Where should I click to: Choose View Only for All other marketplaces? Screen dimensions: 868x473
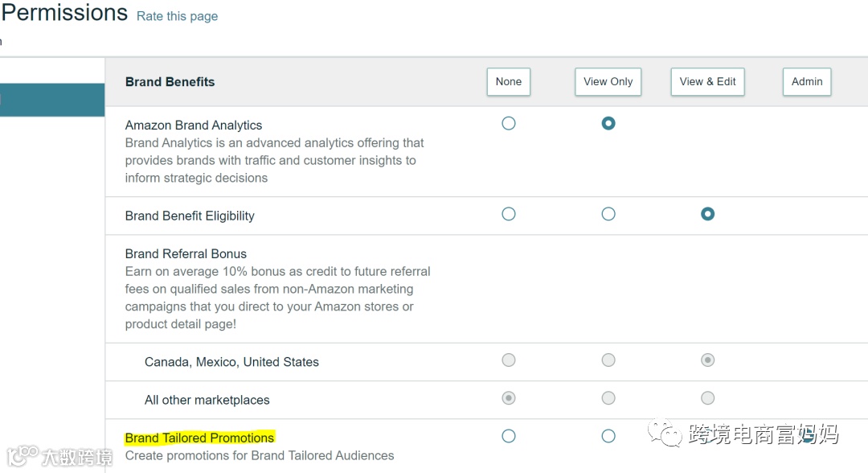click(x=608, y=398)
